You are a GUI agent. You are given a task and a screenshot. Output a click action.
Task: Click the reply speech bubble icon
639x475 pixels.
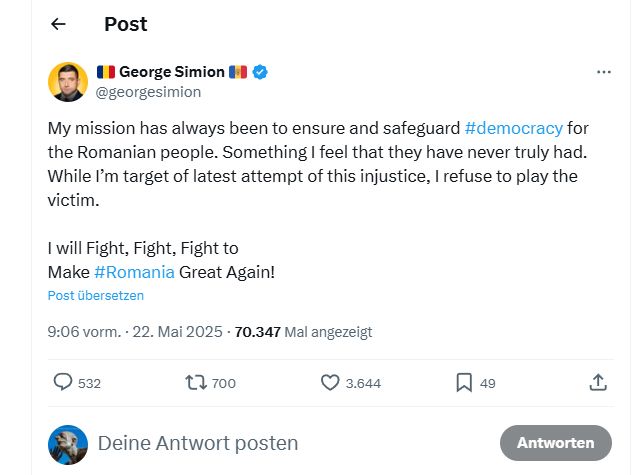(x=63, y=382)
